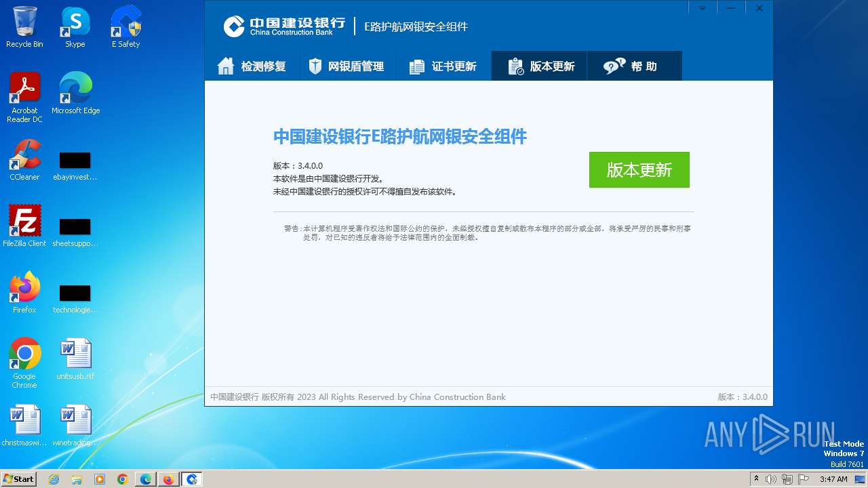This screenshot has height=488, width=868.
Task: Open Chrome from the taskbar
Action: 123,479
